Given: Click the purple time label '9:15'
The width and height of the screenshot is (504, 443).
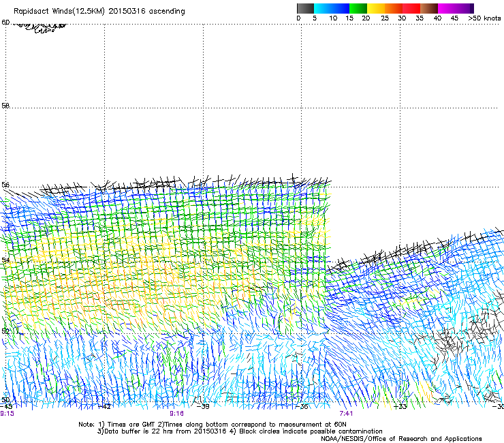Looking at the screenshot, I should [x=7, y=414].
